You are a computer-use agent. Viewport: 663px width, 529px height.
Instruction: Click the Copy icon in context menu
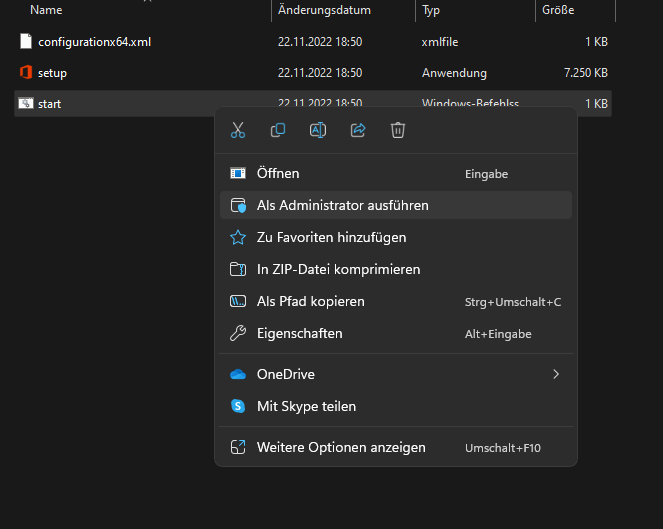tap(278, 130)
